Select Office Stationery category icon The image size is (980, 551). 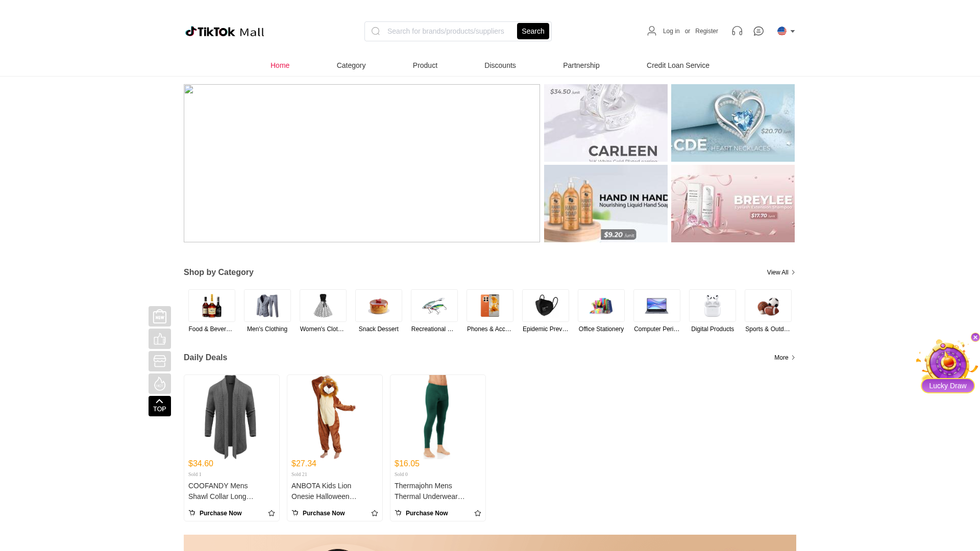pyautogui.click(x=601, y=306)
